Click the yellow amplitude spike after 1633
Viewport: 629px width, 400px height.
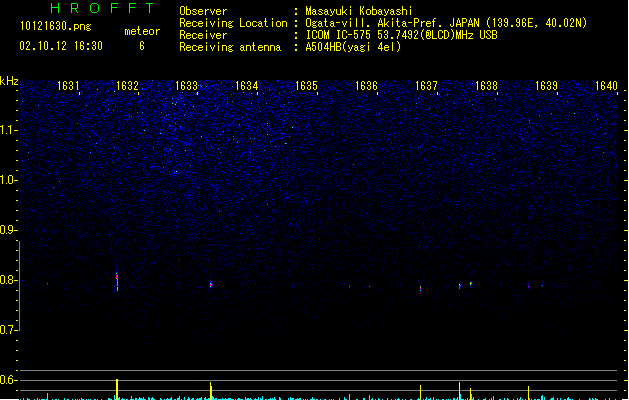click(211, 391)
